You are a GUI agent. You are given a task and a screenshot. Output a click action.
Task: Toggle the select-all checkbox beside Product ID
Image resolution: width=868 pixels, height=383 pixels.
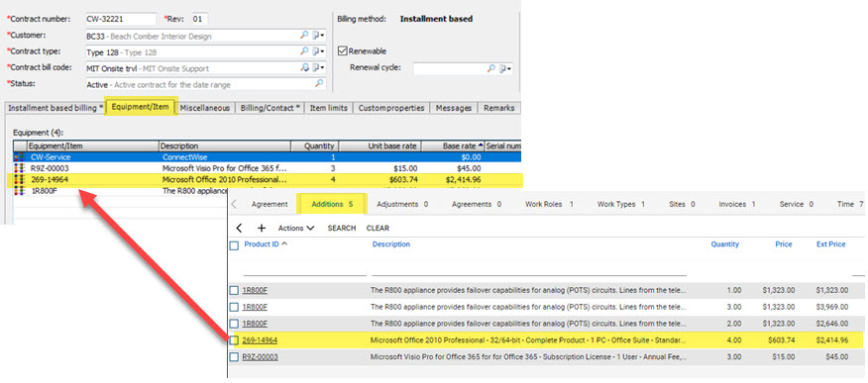tap(234, 245)
